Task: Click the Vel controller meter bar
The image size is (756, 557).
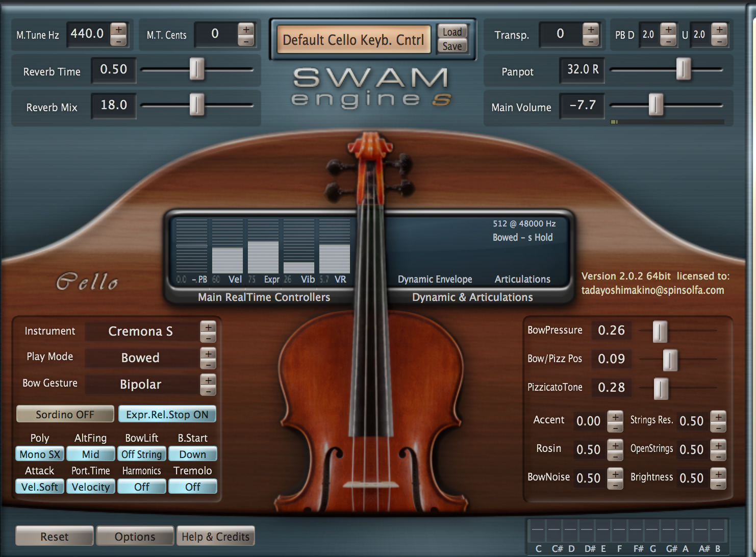Action: pos(228,246)
